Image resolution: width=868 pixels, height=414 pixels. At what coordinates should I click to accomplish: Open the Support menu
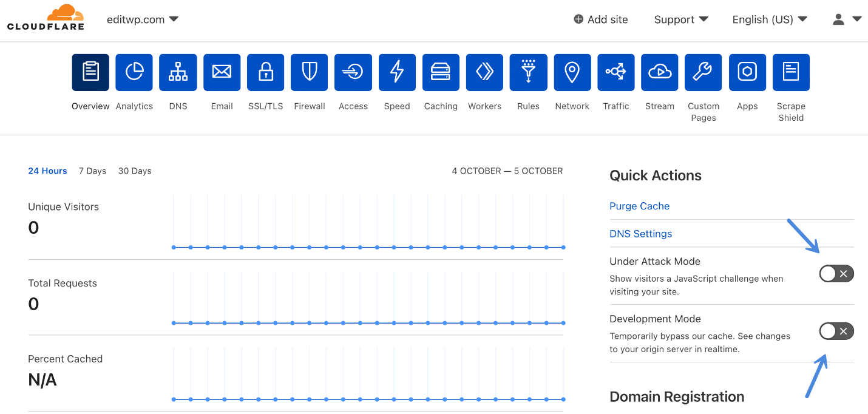coord(680,19)
